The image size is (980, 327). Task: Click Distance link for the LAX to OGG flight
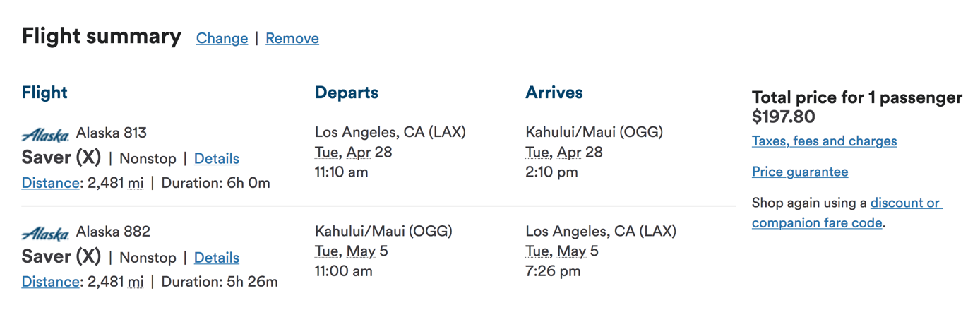[50, 183]
